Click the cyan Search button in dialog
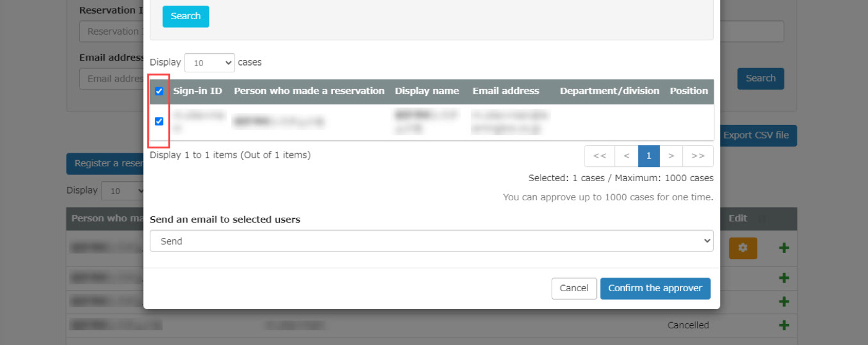868x345 pixels. click(x=186, y=17)
